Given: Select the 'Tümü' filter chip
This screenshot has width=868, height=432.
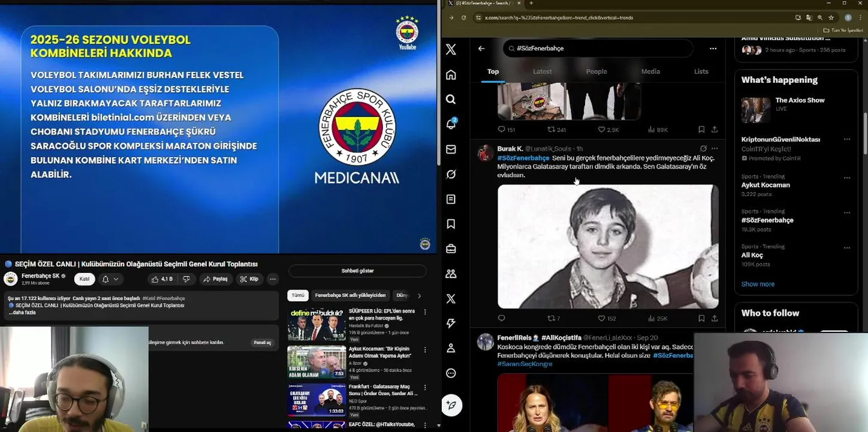Looking at the screenshot, I should coord(298,295).
